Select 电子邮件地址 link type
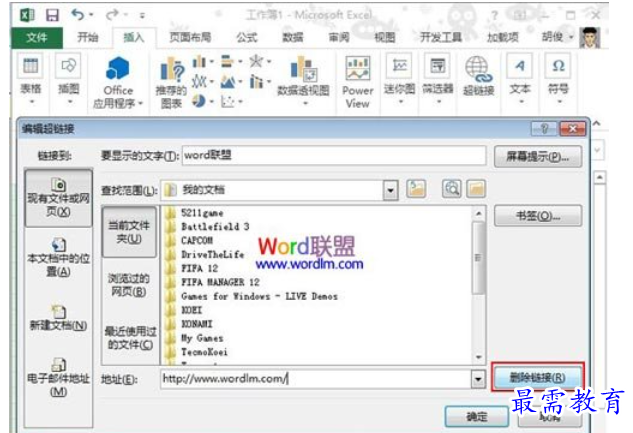This screenshot has width=633, height=433. [59, 377]
